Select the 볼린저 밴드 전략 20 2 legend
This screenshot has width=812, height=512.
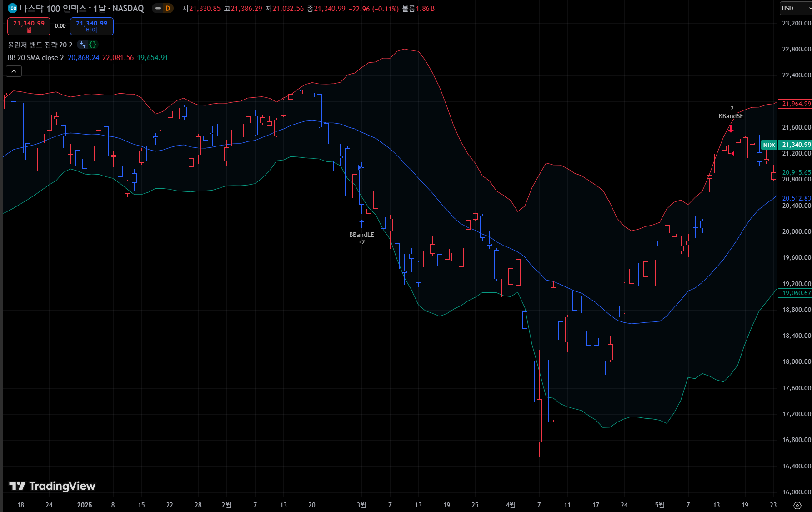point(40,45)
